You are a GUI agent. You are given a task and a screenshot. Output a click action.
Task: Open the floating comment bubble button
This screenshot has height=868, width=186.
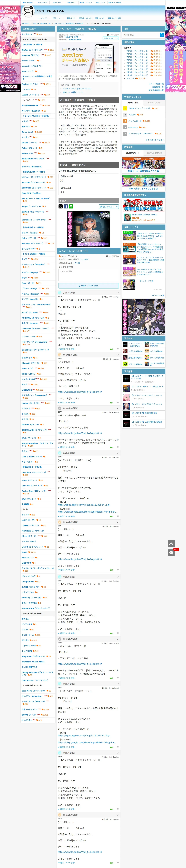click(171, 553)
